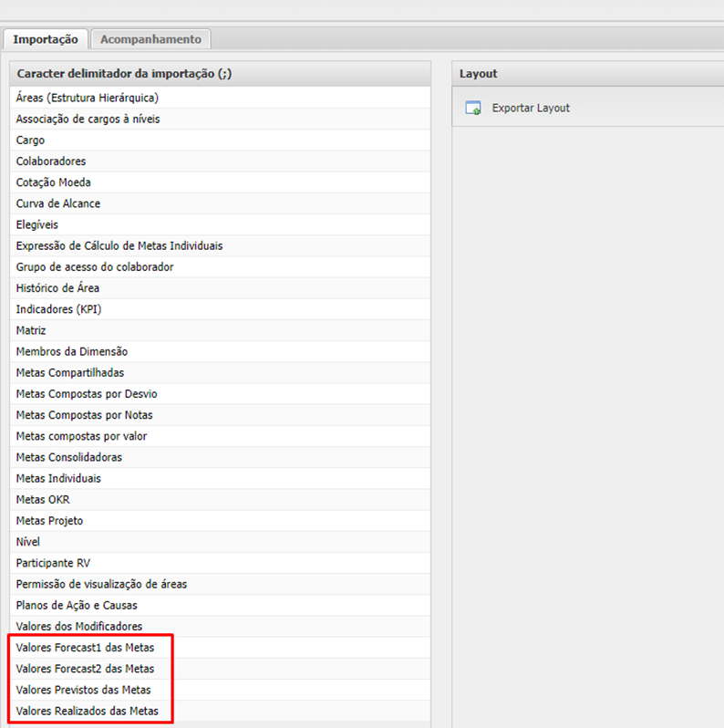
Task: Select Valores Previstos das Metas
Action: point(83,690)
